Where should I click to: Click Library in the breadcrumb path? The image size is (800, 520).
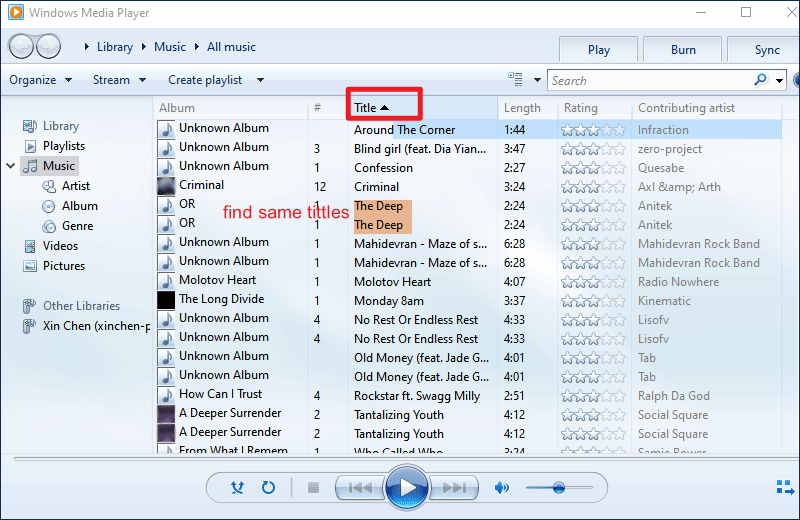(115, 47)
